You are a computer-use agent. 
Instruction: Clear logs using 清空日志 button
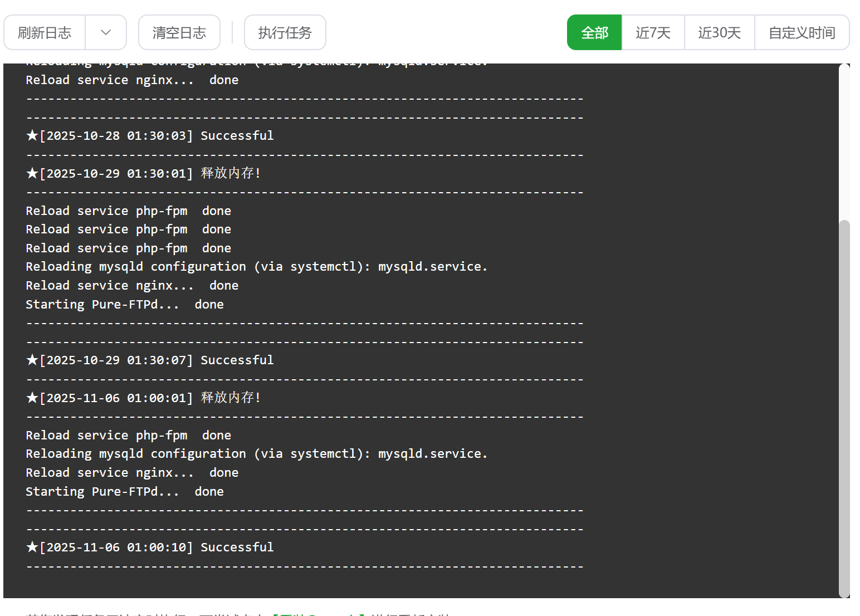click(179, 32)
